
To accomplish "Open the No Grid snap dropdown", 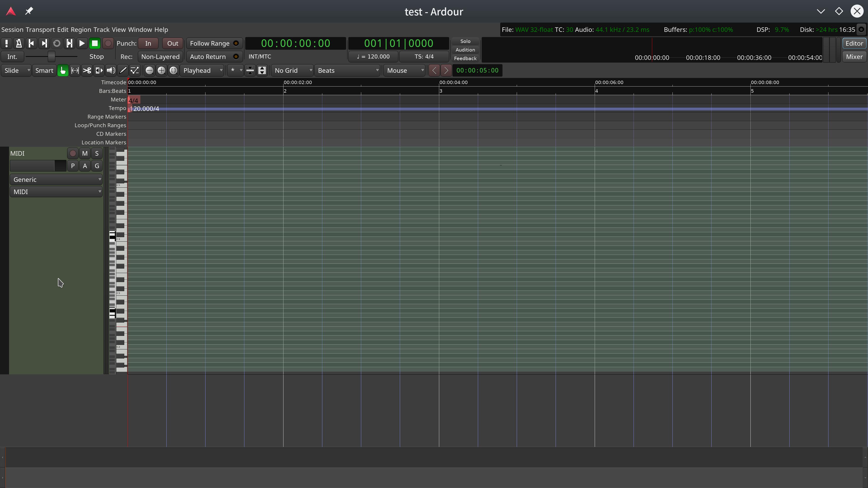I will tap(292, 70).
